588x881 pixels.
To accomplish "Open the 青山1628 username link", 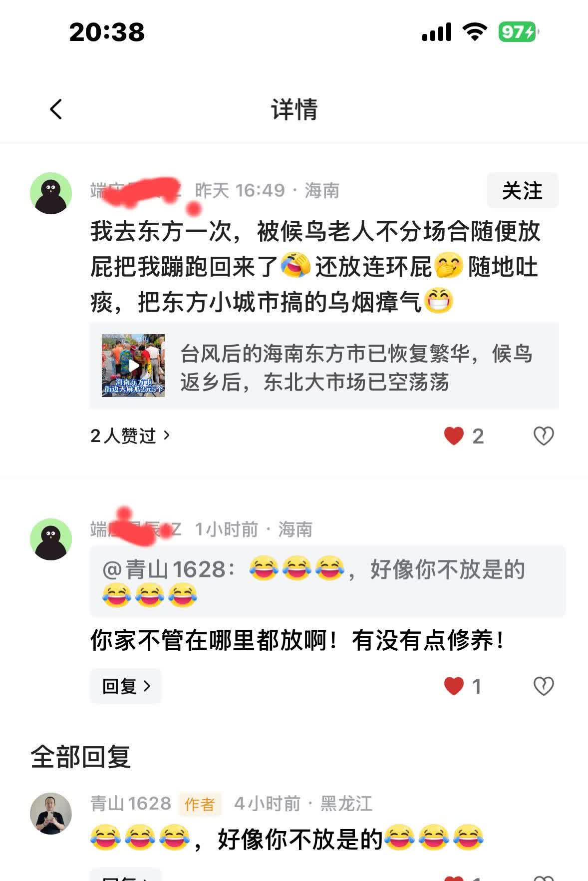I will 131,804.
